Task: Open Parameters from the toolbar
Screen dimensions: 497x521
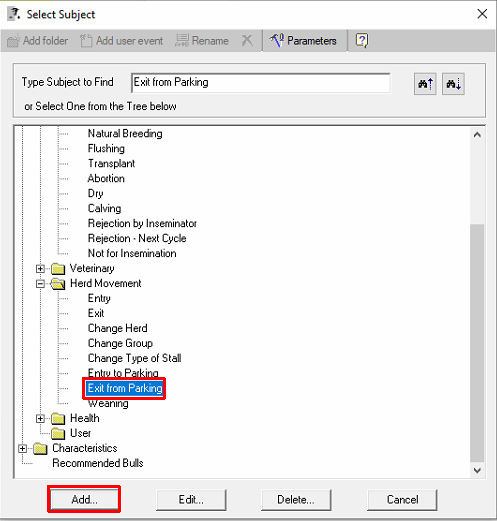Action: (x=303, y=41)
